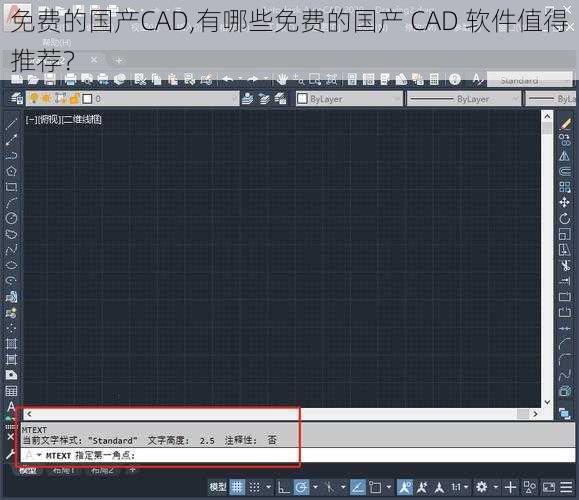Image resolution: width=579 pixels, height=500 pixels.
Task: Toggle grid display in status bar
Action: pos(237,487)
